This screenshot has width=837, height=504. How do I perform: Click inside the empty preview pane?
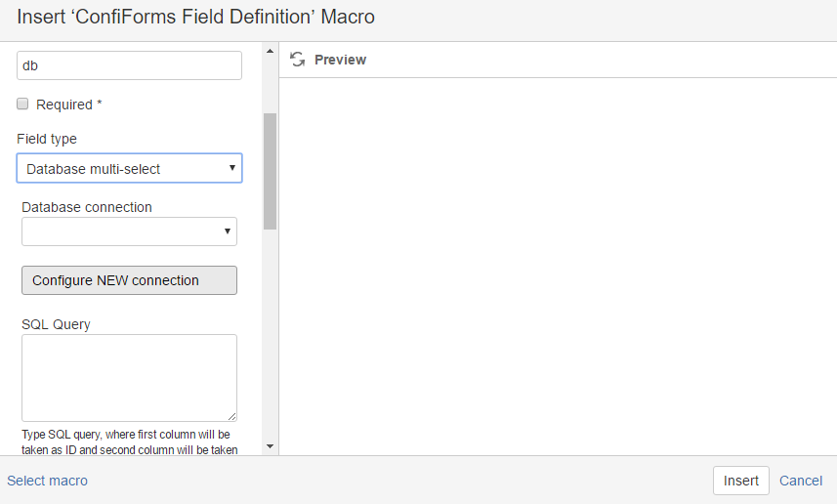[558, 266]
